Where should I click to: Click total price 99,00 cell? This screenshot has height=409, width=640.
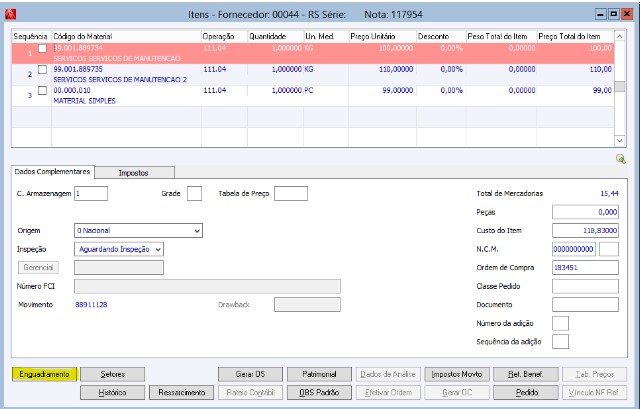pyautogui.click(x=602, y=90)
